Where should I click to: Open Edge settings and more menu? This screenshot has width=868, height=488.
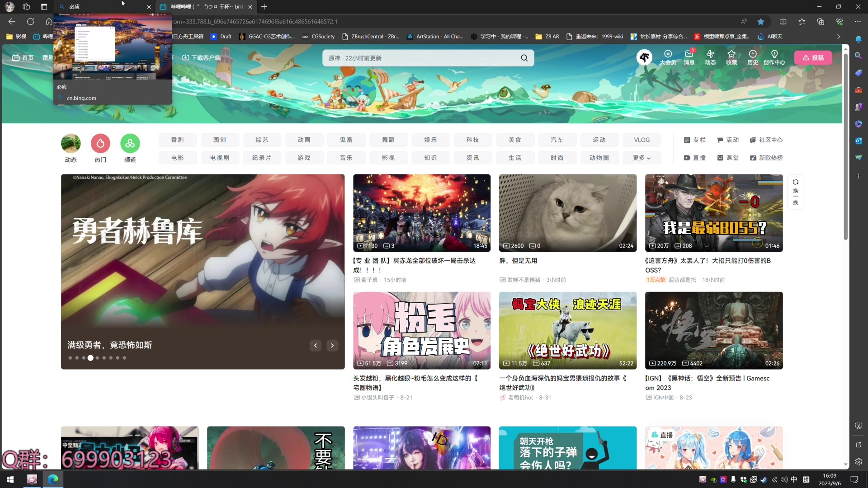858,22
